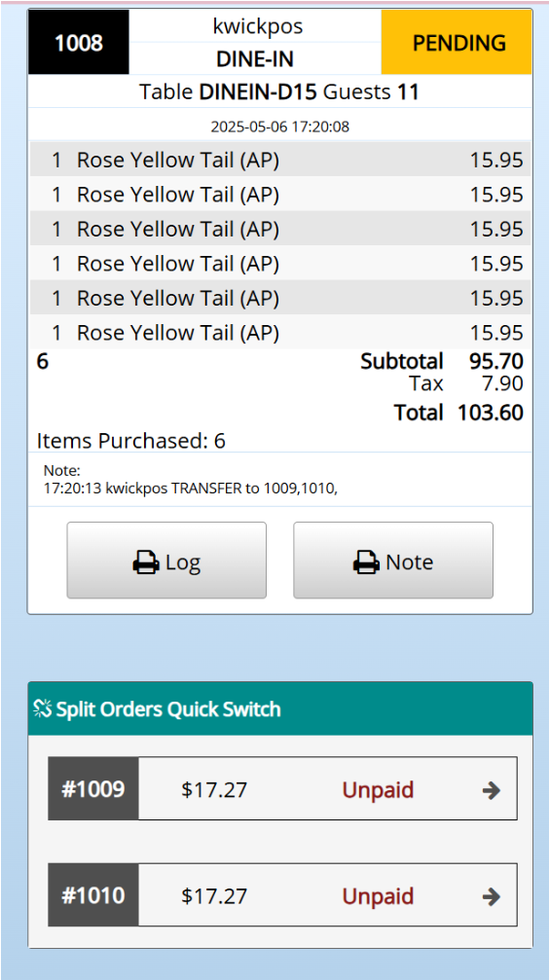Select the first Rose Yellow Tail item
Screen dimensions: 549x980
click(x=280, y=160)
